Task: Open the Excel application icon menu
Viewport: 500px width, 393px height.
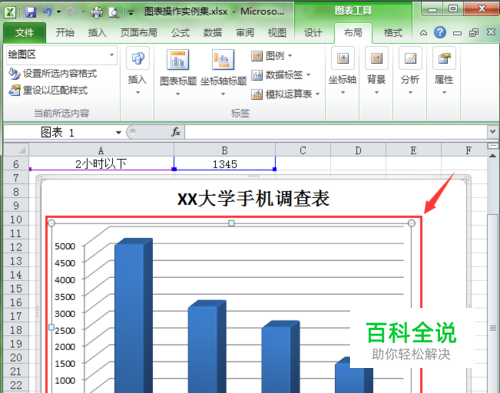Action: point(10,12)
